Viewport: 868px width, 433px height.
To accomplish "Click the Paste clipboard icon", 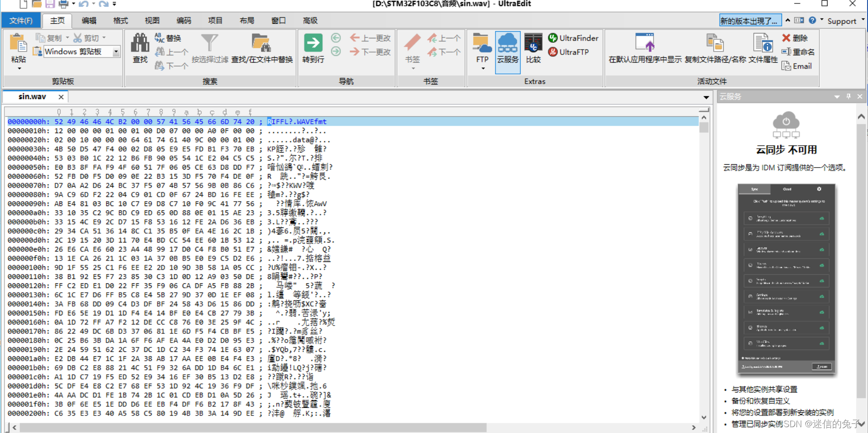I will [x=18, y=43].
